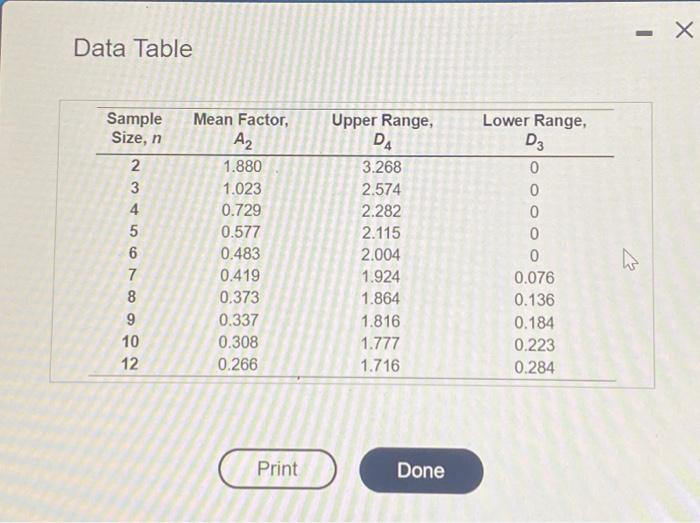
Task: Click the D3 value 0.076
Action: [x=534, y=278]
